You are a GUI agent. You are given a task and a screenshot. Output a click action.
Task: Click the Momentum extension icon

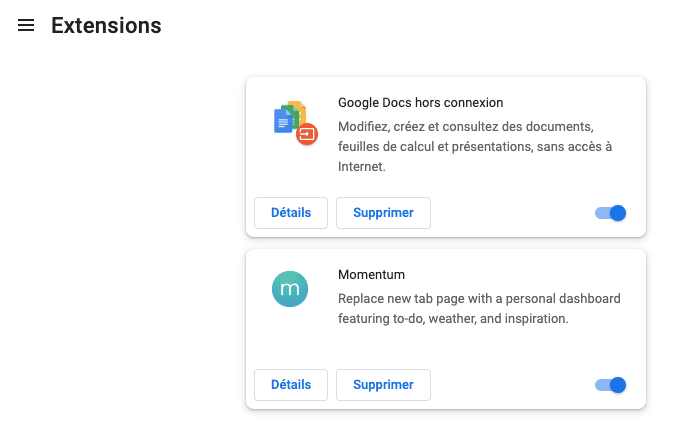click(x=290, y=289)
